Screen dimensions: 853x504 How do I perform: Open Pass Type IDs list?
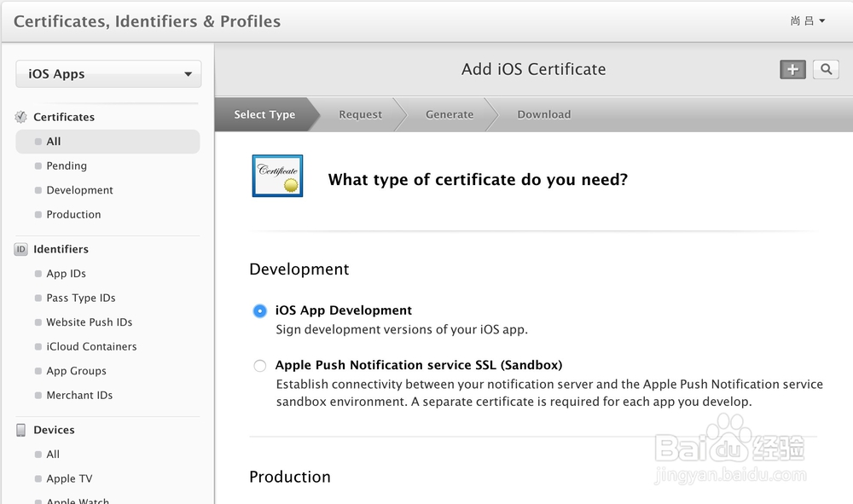click(81, 298)
